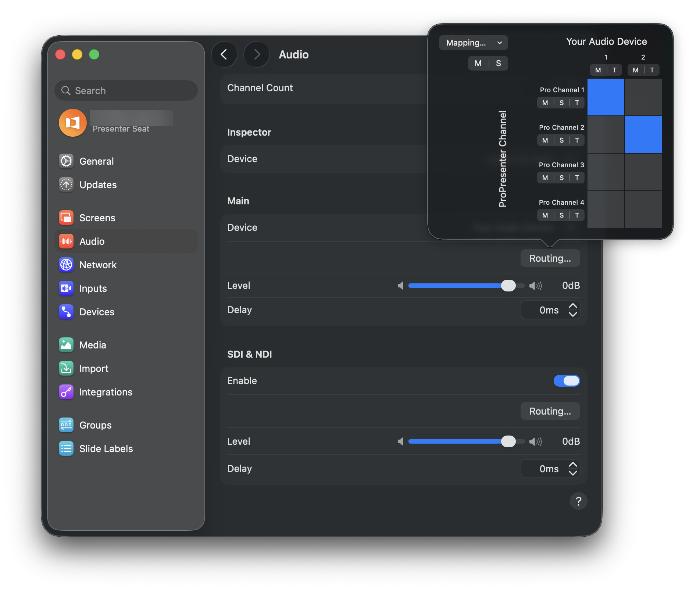700x591 pixels.
Task: Click the help question mark button
Action: (578, 501)
